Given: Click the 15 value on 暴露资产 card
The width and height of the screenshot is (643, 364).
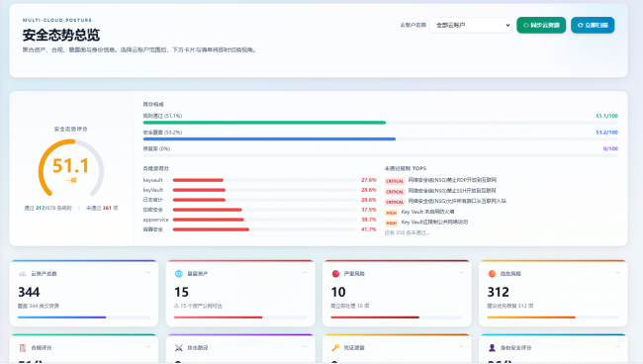Looking at the screenshot, I should coord(181,292).
